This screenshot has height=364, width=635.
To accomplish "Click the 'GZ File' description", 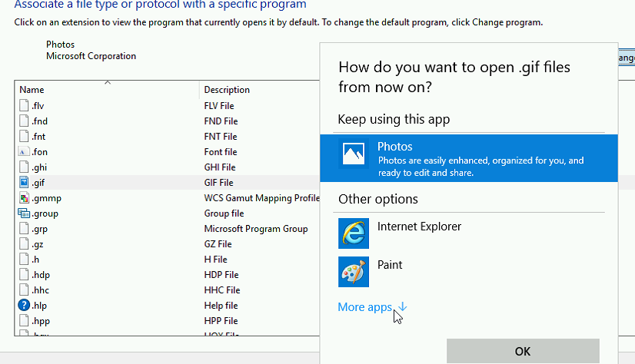I will point(218,244).
